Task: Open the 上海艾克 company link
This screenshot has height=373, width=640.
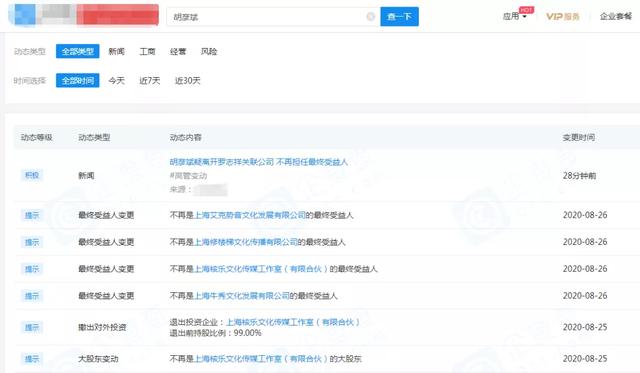Action: [249, 215]
